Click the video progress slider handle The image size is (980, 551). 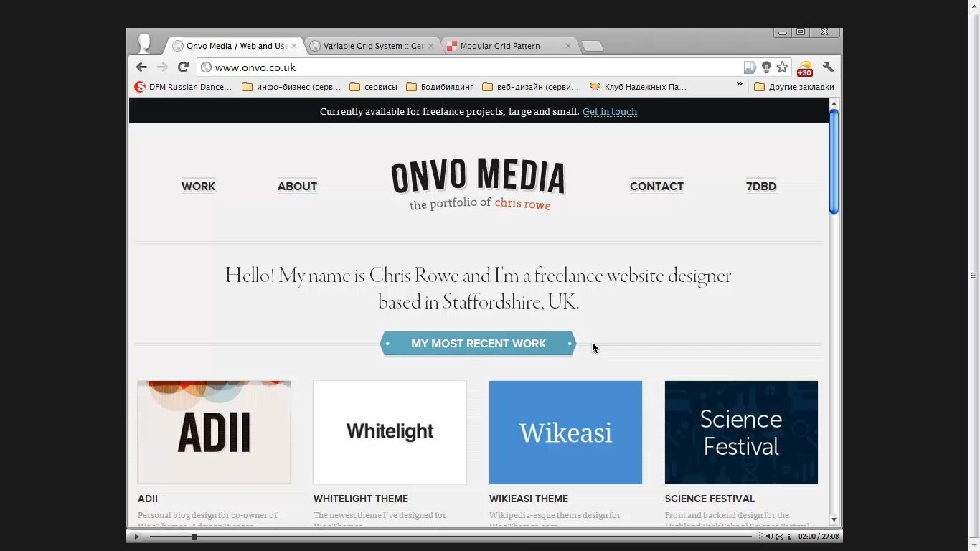(x=194, y=537)
